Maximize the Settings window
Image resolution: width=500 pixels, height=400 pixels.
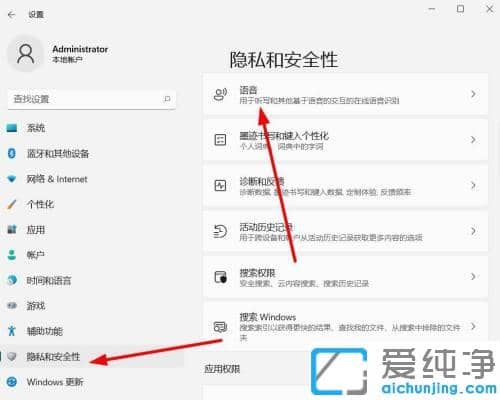[460, 9]
